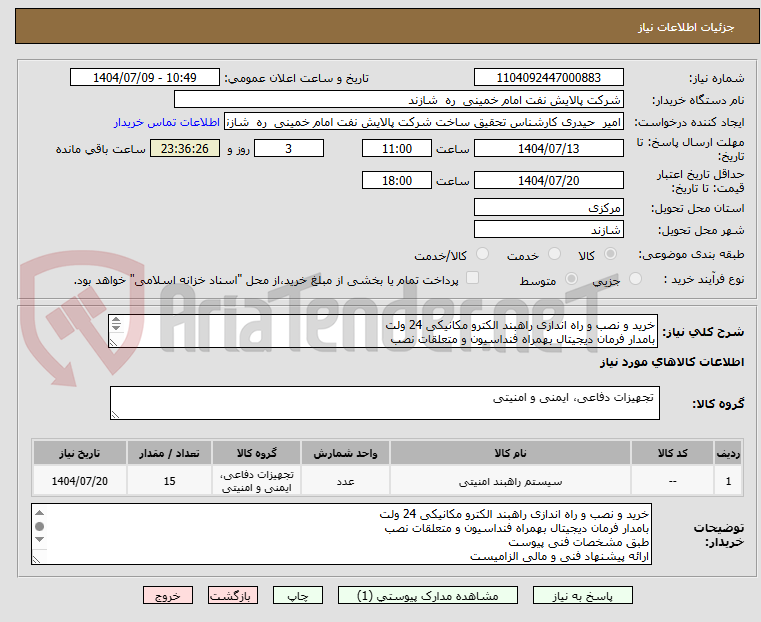This screenshot has width=761, height=622.
Task: Click the جزئیات اطلاعات نیاز header title
Action: click(x=686, y=27)
